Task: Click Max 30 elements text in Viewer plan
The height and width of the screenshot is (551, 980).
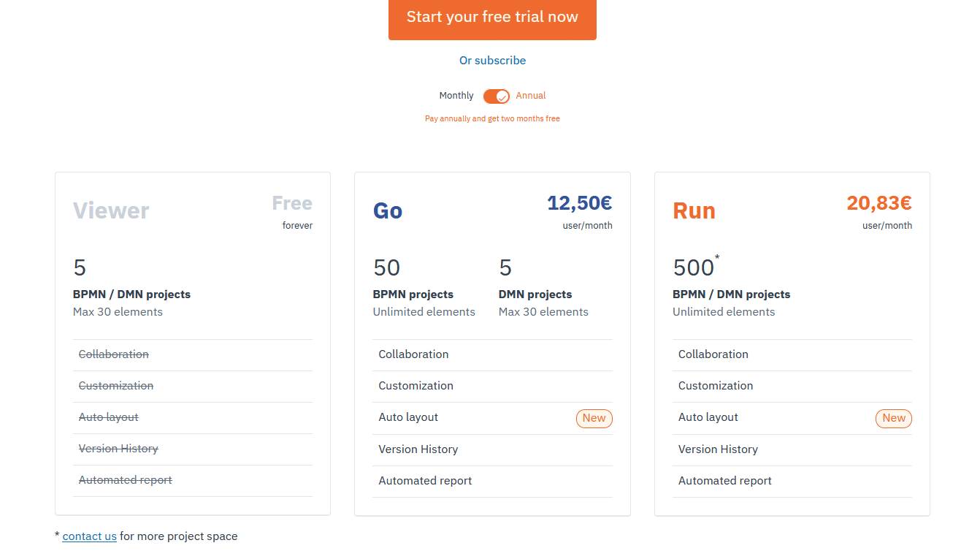Action: (118, 312)
